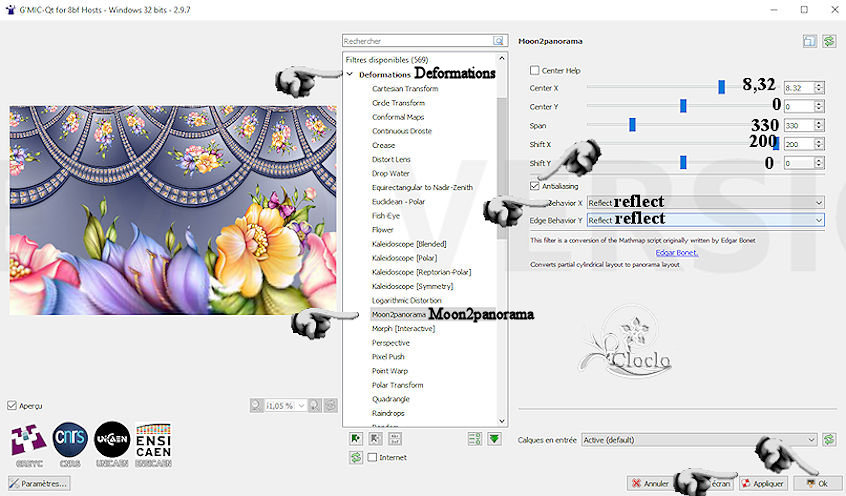
Task: Open the Edge Behavior Y dropdown
Action: 705,220
